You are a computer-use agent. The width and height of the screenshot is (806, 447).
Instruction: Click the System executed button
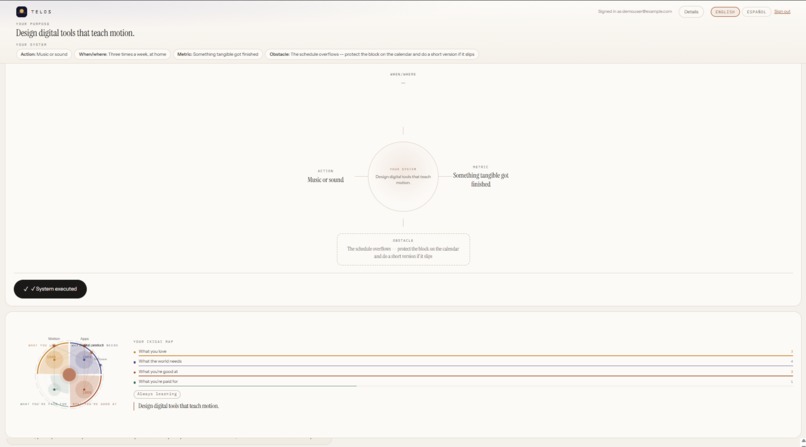50,289
